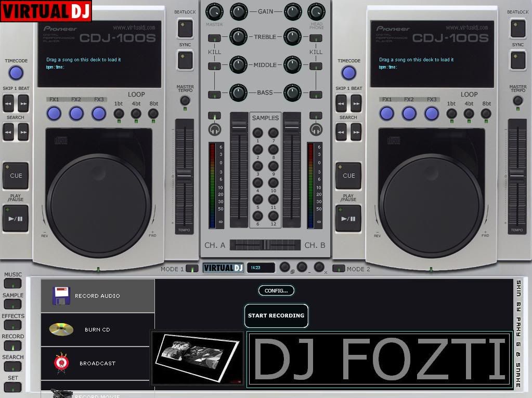Viewport: 532px width, 398px height.
Task: Click the crossfader between CH. A and B
Action: pyautogui.click(x=265, y=245)
